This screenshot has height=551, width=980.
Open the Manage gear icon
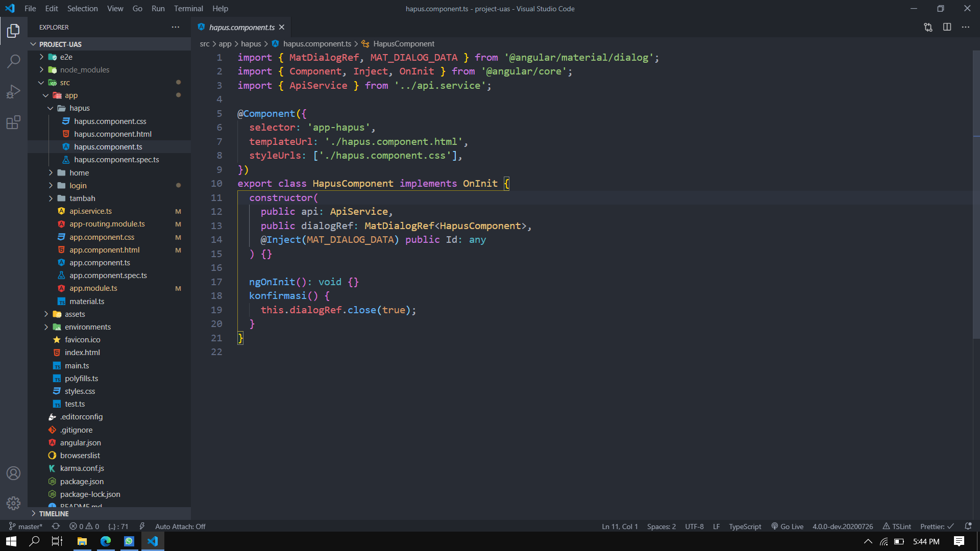(x=14, y=504)
